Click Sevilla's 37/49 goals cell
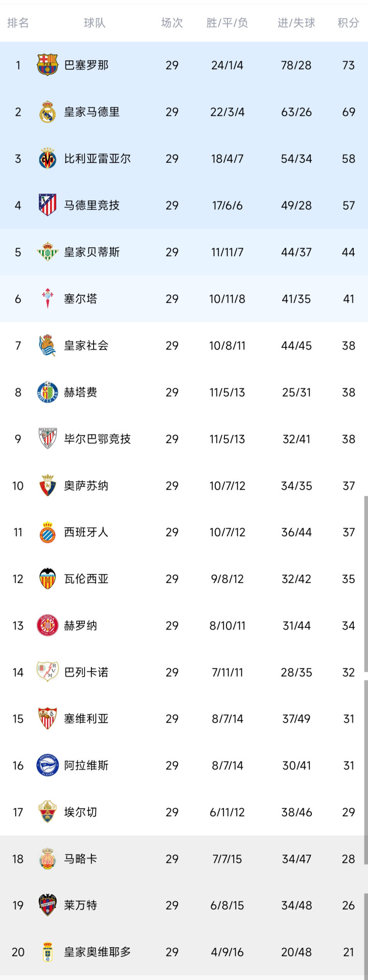The height and width of the screenshot is (980, 368). click(x=296, y=719)
